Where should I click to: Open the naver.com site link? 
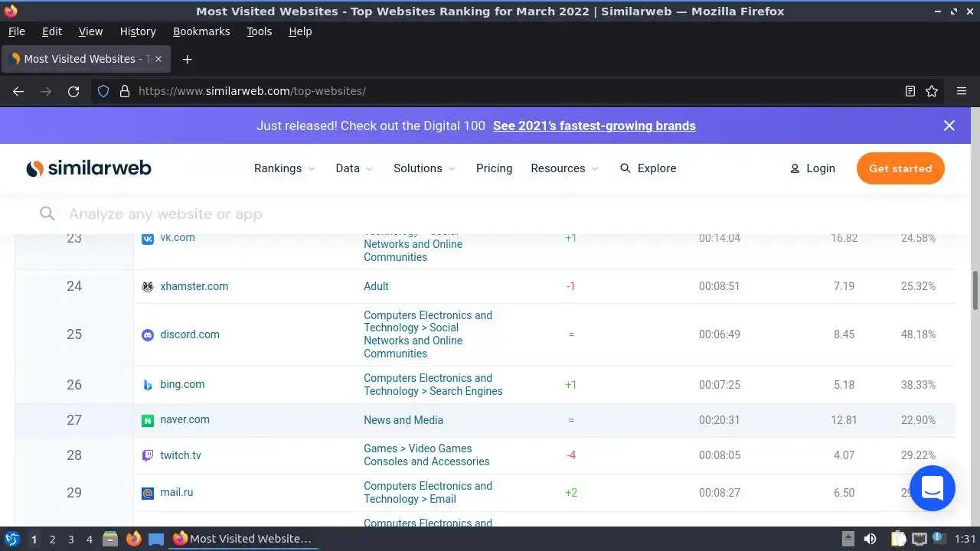pos(185,419)
